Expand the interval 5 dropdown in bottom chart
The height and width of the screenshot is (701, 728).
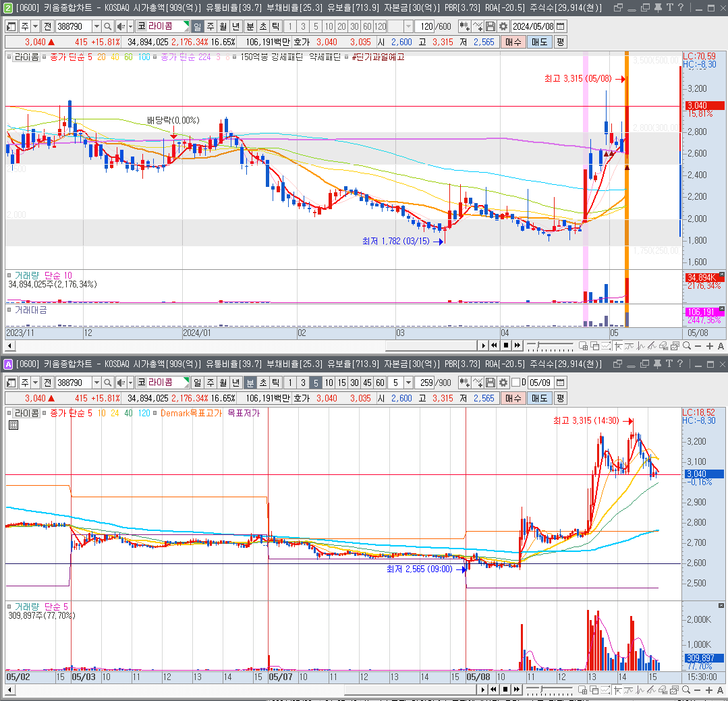click(408, 383)
